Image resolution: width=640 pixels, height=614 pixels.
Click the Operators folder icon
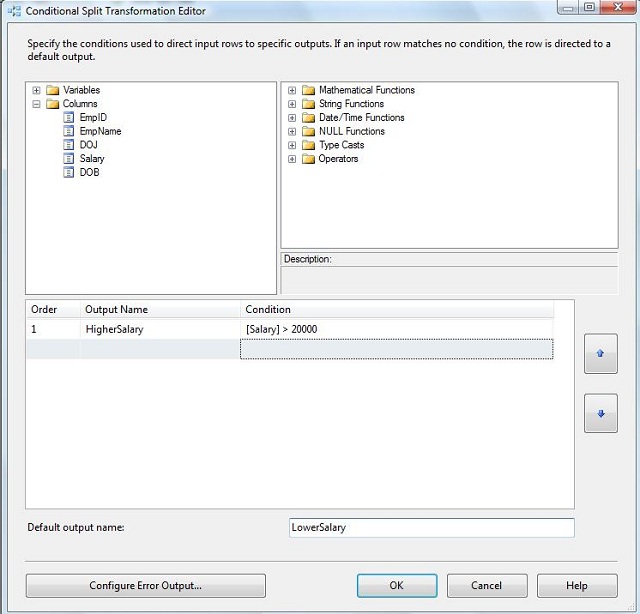click(308, 159)
